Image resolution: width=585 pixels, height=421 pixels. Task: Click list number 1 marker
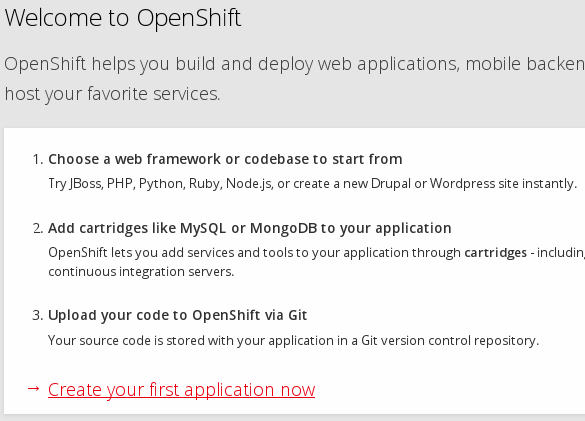[x=38, y=160]
